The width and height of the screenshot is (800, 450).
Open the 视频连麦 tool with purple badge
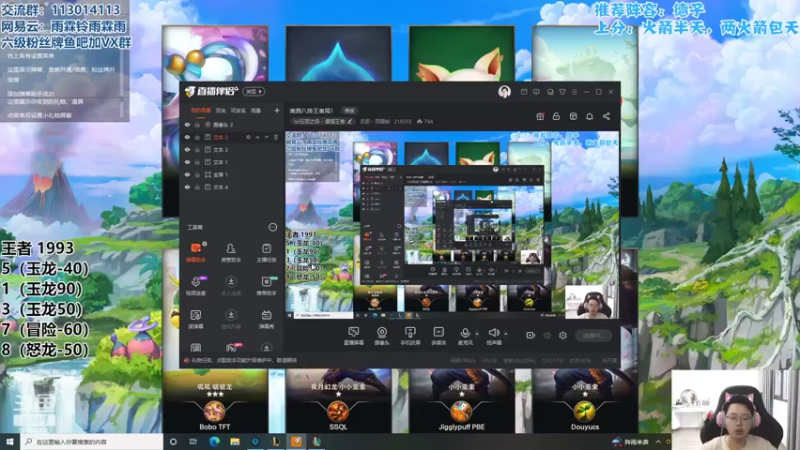[195, 285]
